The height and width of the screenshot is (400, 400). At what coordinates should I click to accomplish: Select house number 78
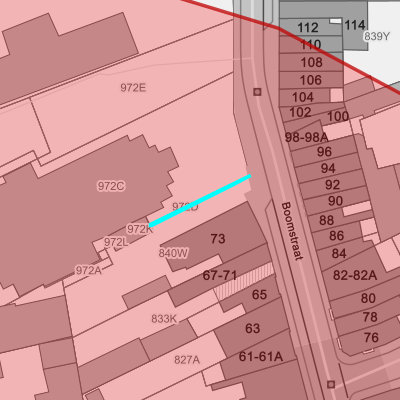(370, 317)
